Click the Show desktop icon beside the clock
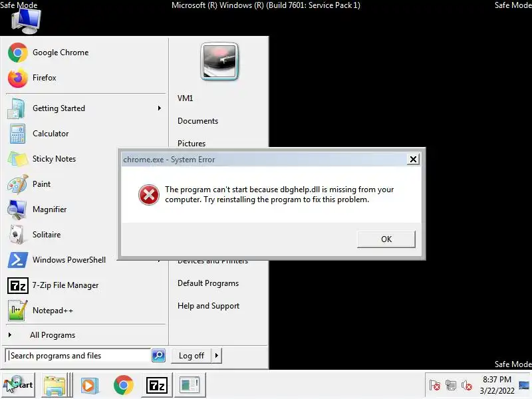 tap(524, 385)
